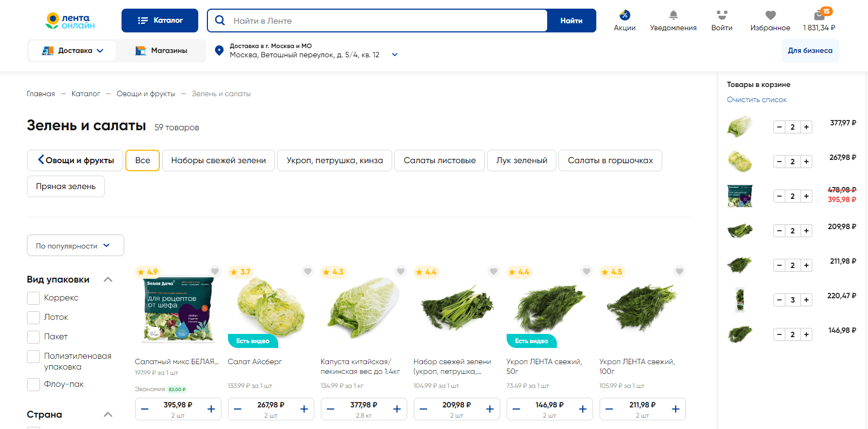Collapse the Вид упаковки filter section

tap(108, 279)
